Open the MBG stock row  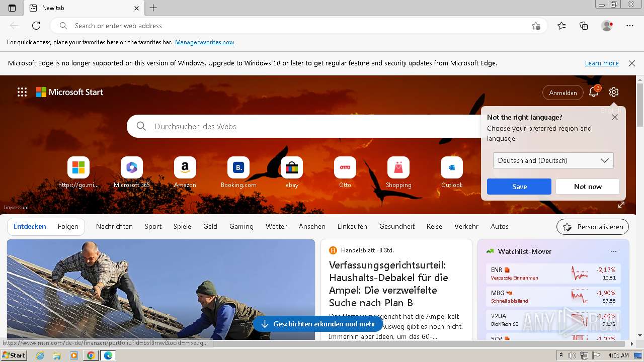pyautogui.click(x=553, y=297)
